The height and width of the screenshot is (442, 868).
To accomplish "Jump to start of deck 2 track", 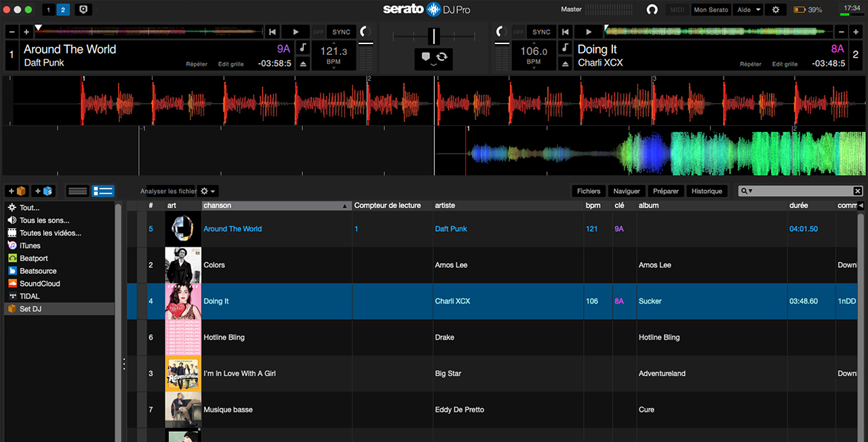I will (565, 32).
